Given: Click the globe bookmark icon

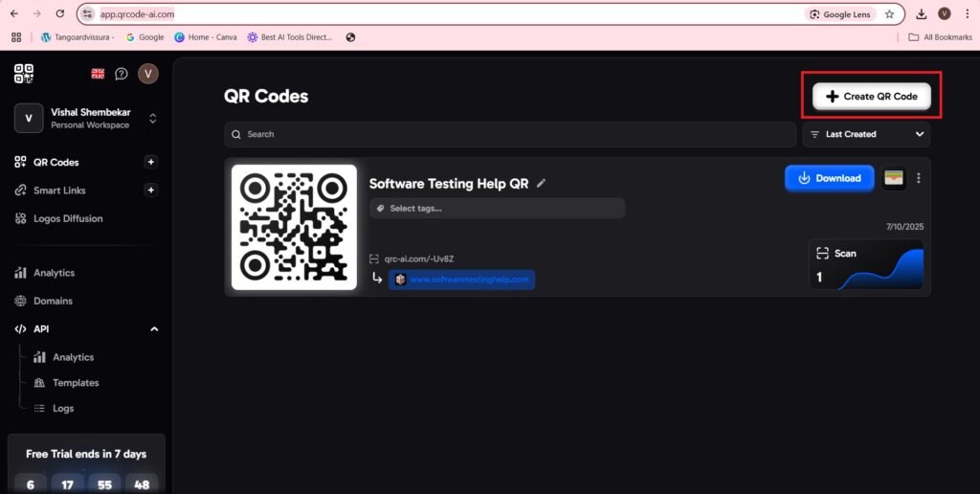Looking at the screenshot, I should (x=350, y=37).
